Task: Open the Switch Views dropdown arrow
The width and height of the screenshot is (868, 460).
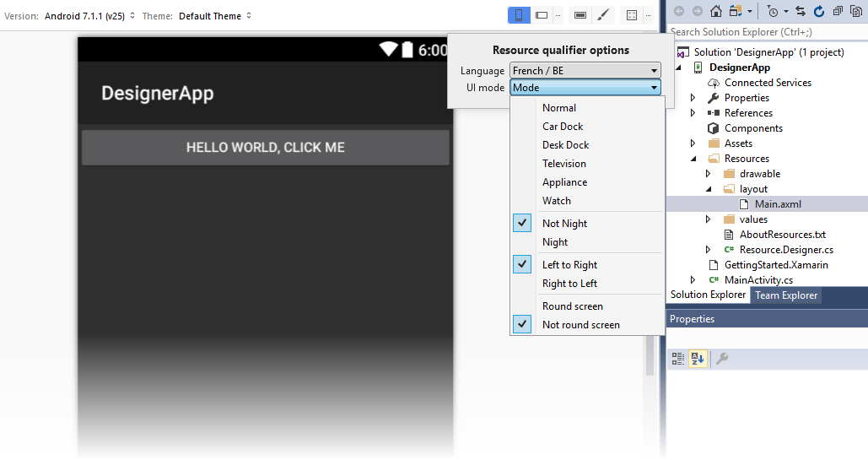Action: [x=750, y=11]
